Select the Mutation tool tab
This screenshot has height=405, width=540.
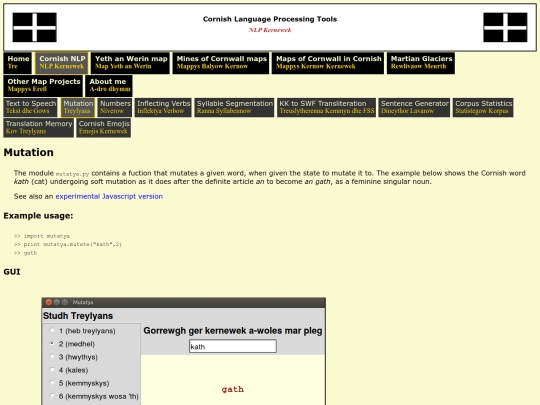[78, 107]
